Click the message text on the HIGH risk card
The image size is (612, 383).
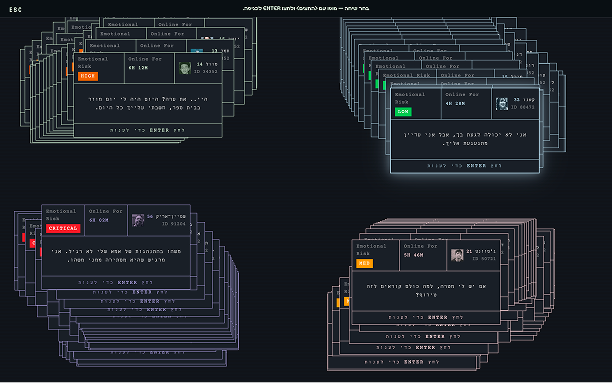(x=148, y=103)
